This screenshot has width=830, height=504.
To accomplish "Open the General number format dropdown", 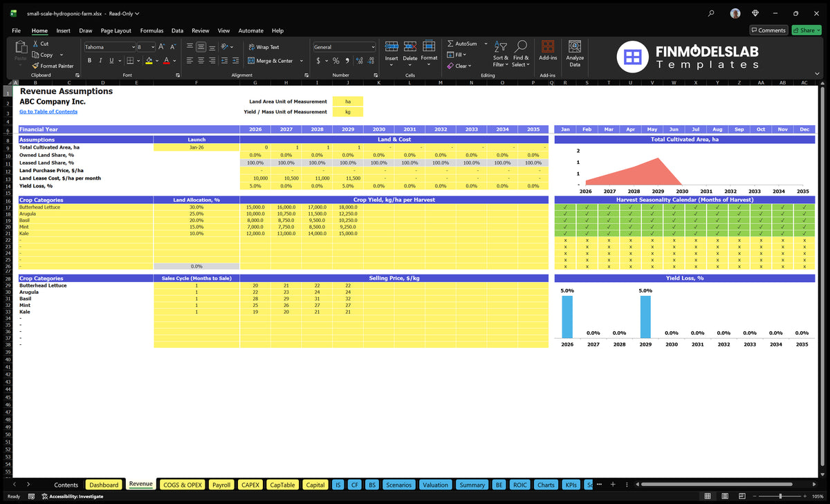I will (373, 47).
